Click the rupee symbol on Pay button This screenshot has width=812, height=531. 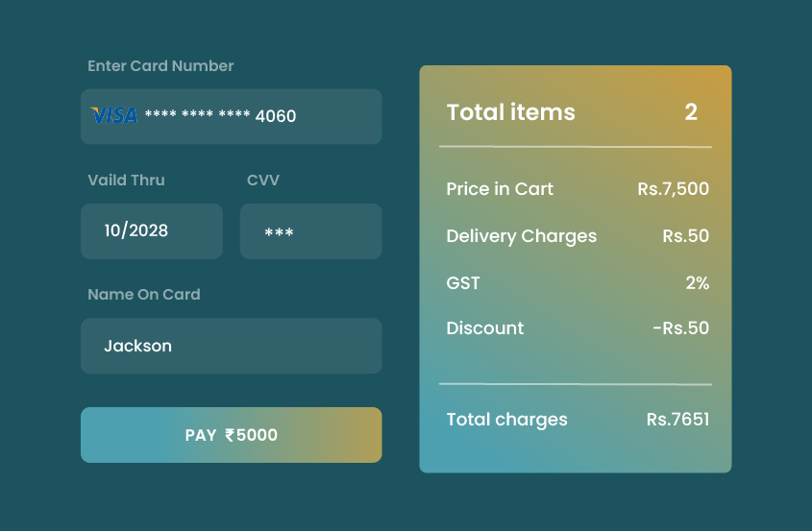(x=230, y=435)
